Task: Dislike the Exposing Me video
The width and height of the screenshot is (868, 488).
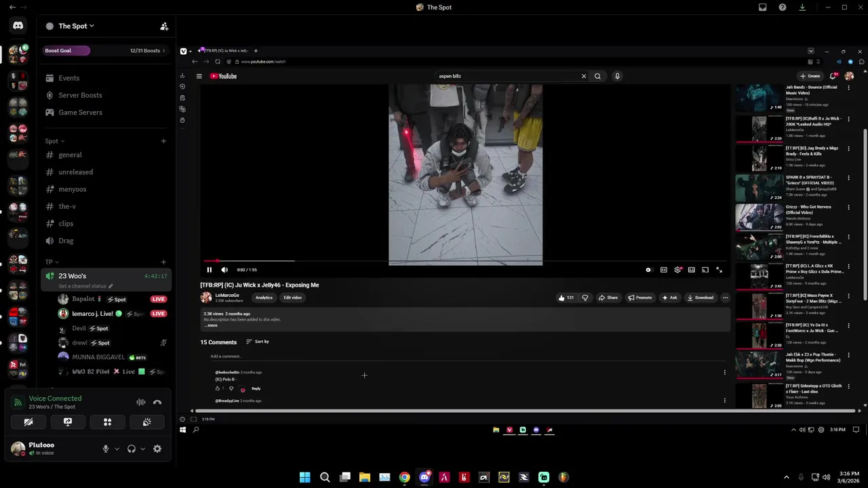Action: pyautogui.click(x=585, y=298)
